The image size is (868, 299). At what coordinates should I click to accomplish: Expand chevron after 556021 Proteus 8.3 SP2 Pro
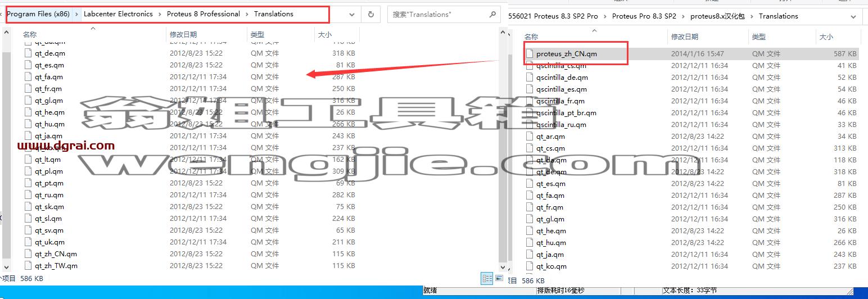[x=605, y=16]
